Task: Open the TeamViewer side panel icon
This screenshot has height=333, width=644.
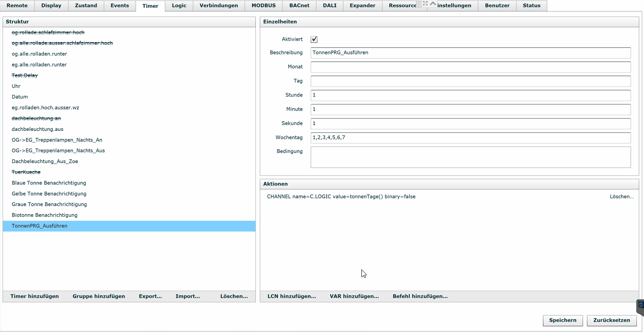Action: point(640,306)
